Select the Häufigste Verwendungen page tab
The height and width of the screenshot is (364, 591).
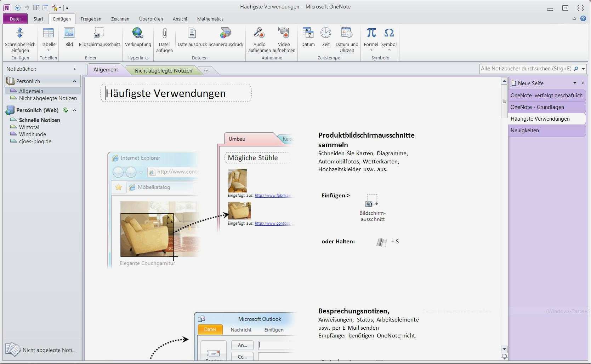point(546,119)
